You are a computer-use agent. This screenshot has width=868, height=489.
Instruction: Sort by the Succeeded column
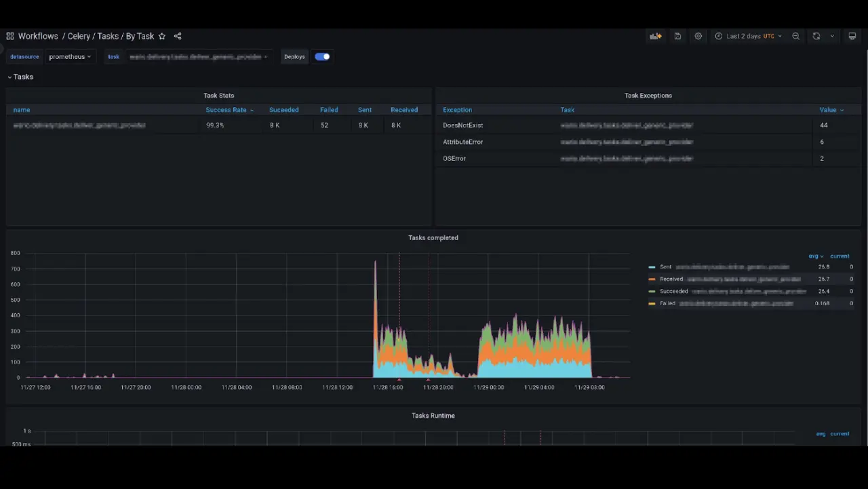click(283, 110)
